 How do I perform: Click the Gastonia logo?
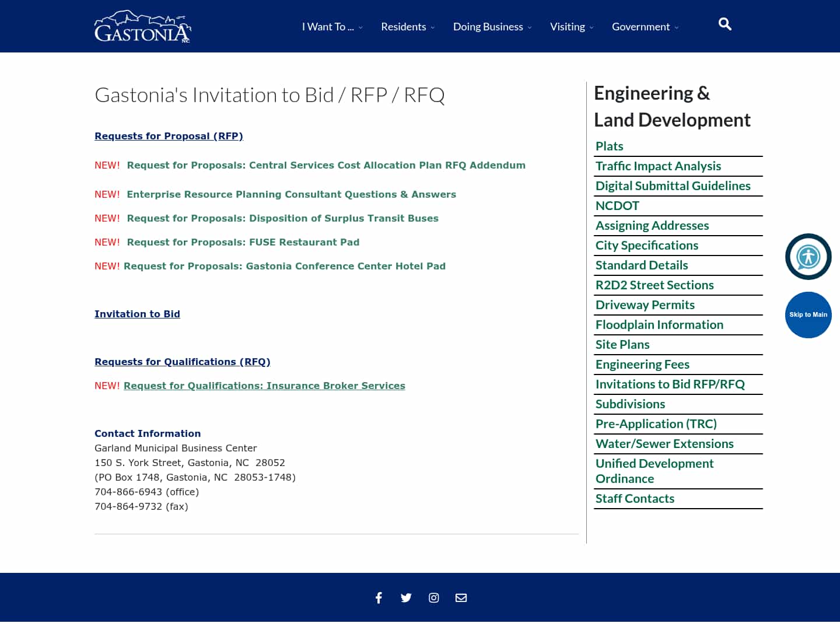click(142, 26)
